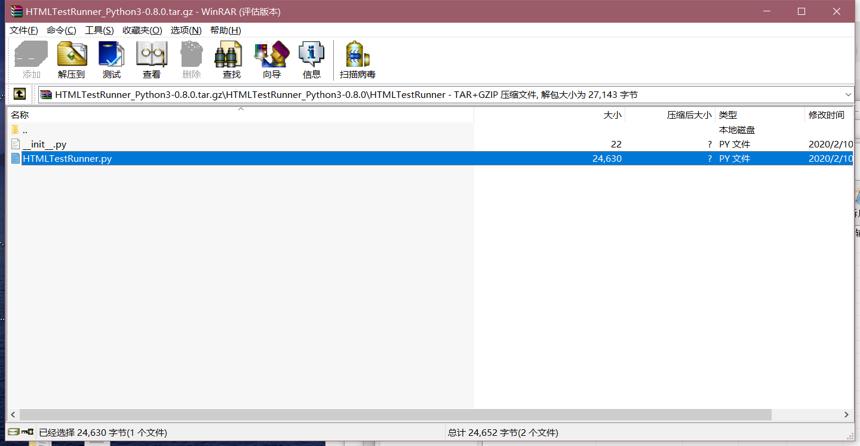Open the File (文件) menu

coord(24,30)
